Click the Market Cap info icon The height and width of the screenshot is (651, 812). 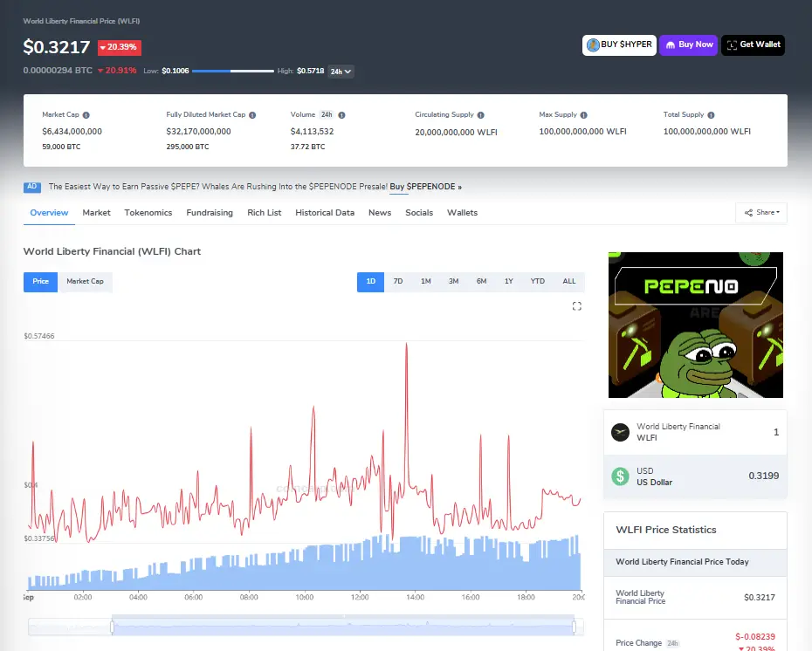pyautogui.click(x=86, y=115)
